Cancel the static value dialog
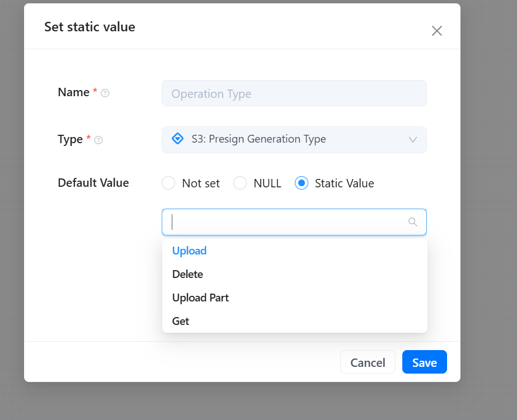Image resolution: width=517 pixels, height=420 pixels. [368, 362]
